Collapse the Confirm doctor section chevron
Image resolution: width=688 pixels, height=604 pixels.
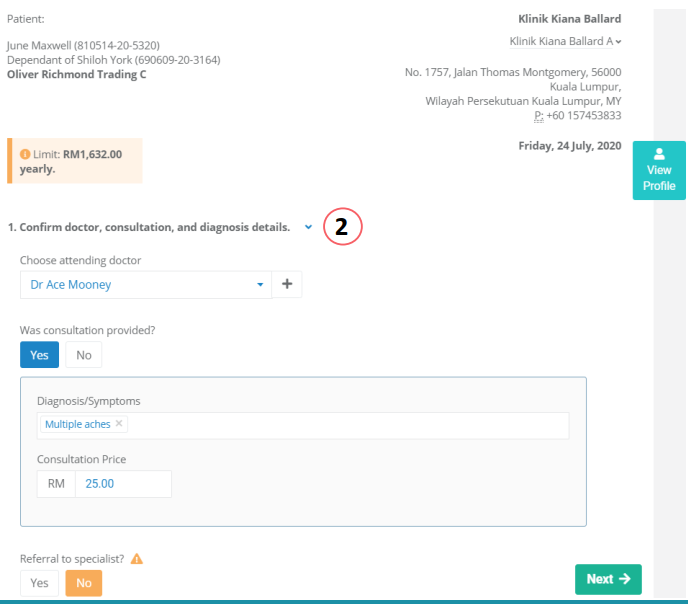click(x=308, y=227)
